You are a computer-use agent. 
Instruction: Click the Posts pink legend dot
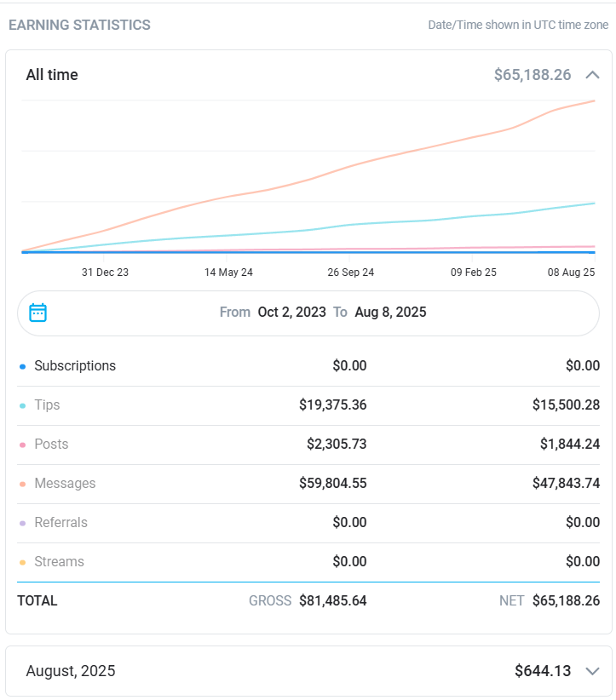(22, 445)
